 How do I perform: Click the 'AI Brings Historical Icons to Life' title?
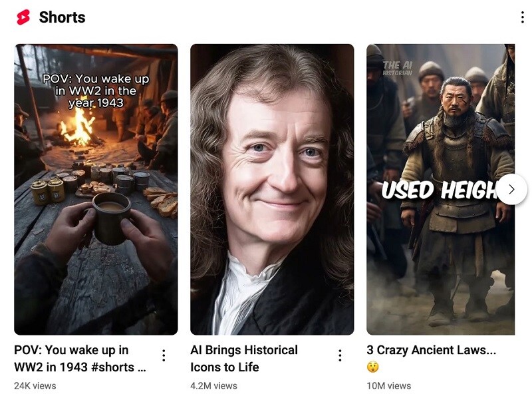tap(244, 359)
